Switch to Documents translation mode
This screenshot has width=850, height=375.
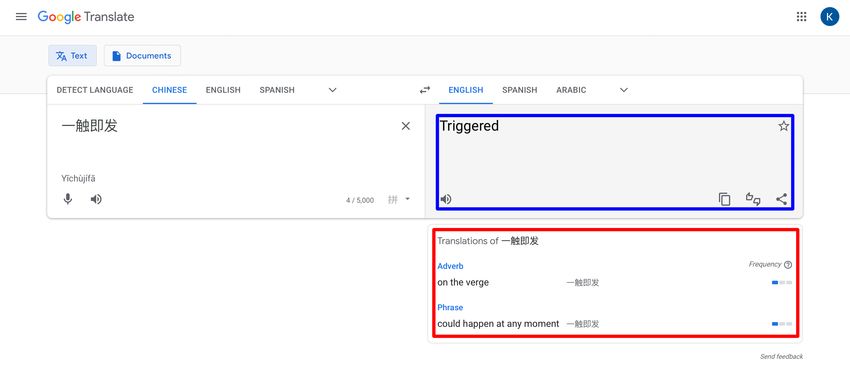click(142, 56)
